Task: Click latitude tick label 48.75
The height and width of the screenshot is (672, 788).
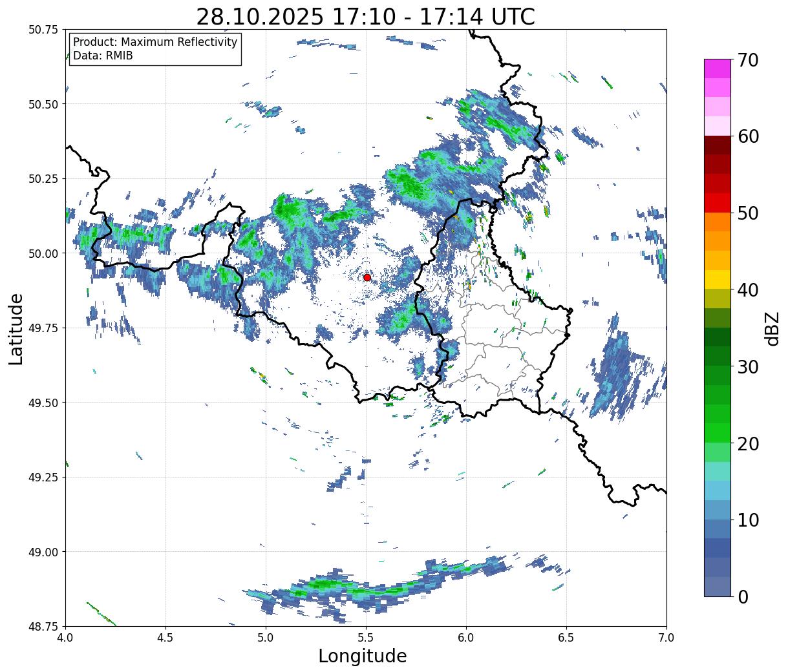Action: (x=44, y=626)
